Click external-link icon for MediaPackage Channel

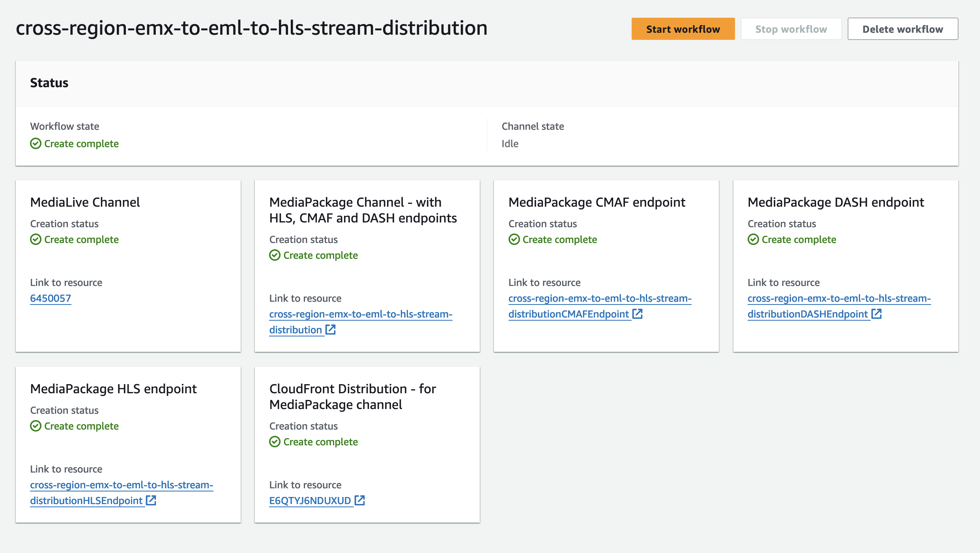pyautogui.click(x=331, y=330)
